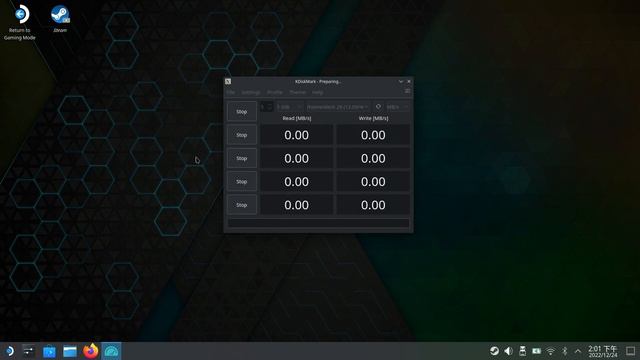Viewport: 640px width, 360px height.
Task: Open the volume control tray icon
Action: [508, 351]
